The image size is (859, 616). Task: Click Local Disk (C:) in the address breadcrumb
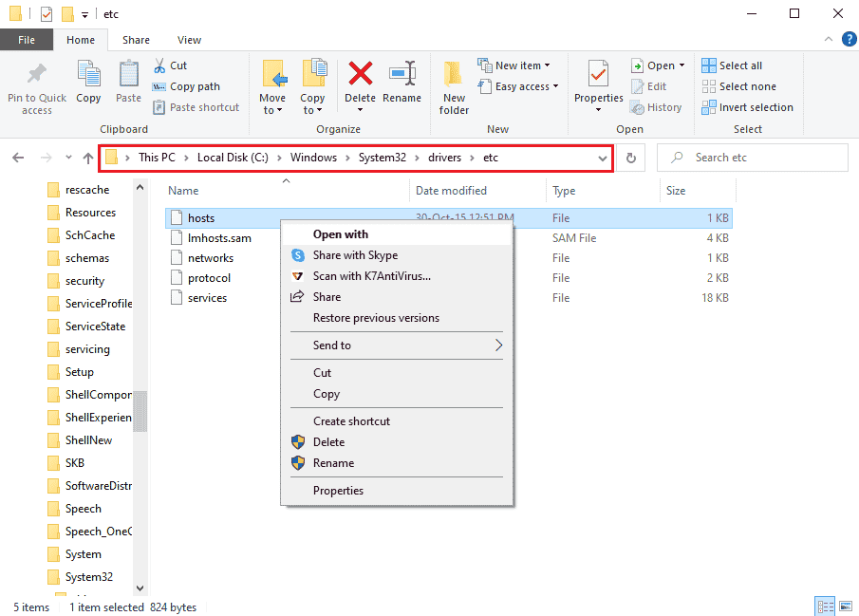pyautogui.click(x=233, y=158)
